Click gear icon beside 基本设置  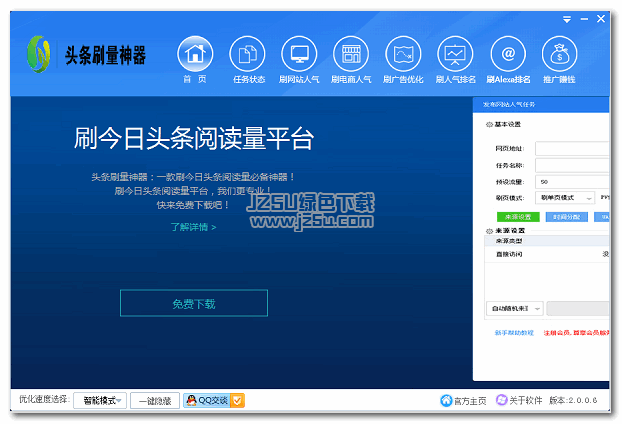click(489, 125)
